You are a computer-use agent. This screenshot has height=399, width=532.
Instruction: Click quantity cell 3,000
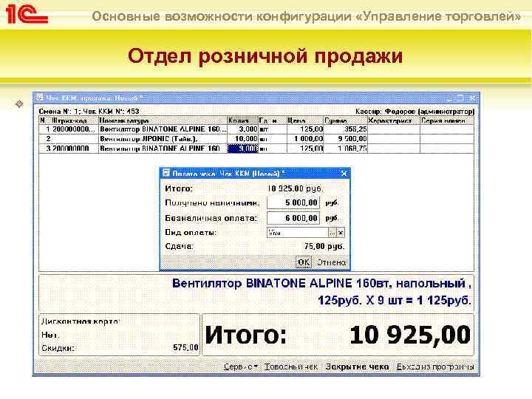point(243,129)
